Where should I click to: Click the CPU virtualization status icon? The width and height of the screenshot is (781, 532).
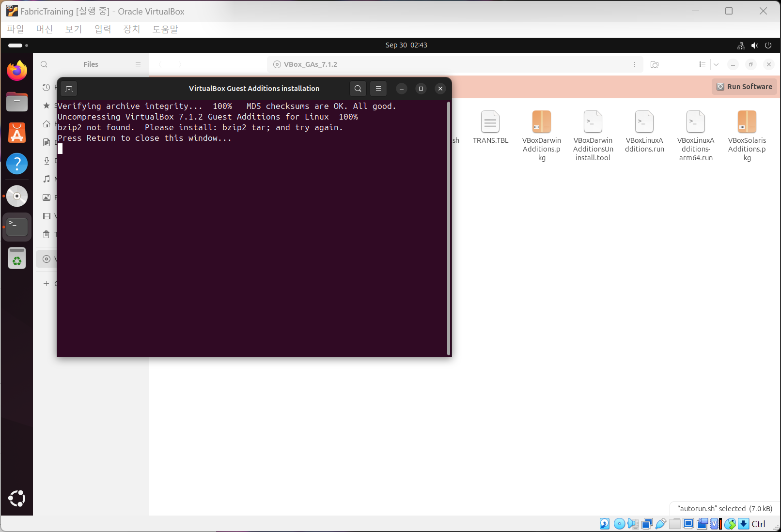716,524
